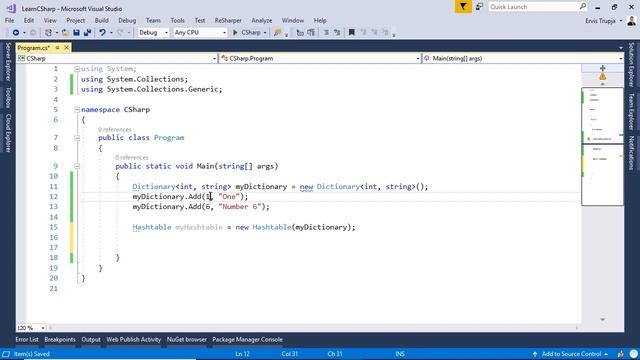Open the File menu
Image resolution: width=640 pixels, height=360 pixels.
click(x=9, y=20)
